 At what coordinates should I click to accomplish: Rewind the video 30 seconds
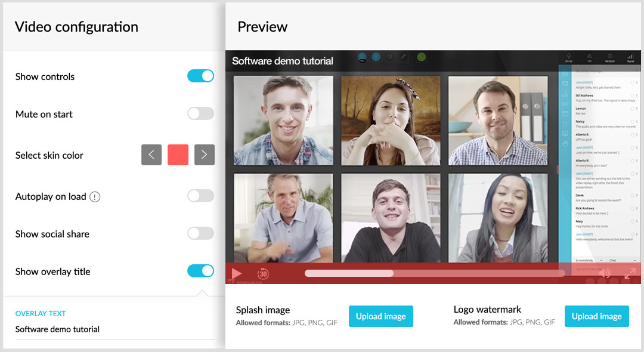[264, 274]
